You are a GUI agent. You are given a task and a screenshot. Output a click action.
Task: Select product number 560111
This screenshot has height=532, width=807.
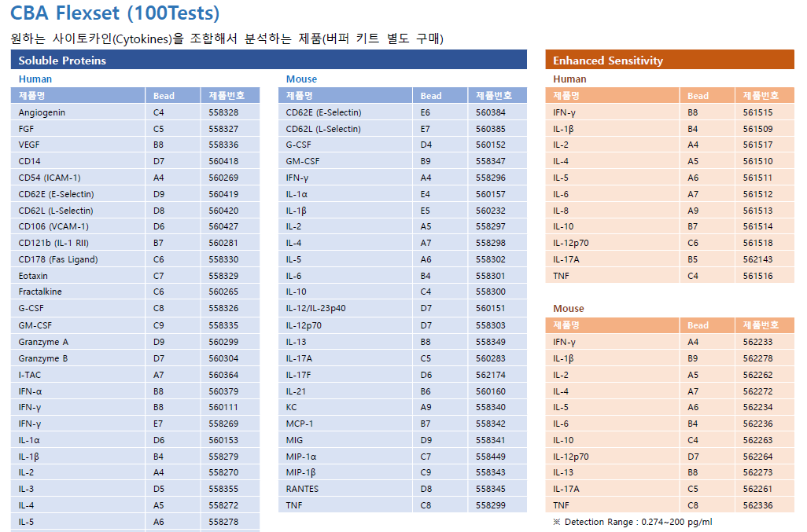pos(223,407)
